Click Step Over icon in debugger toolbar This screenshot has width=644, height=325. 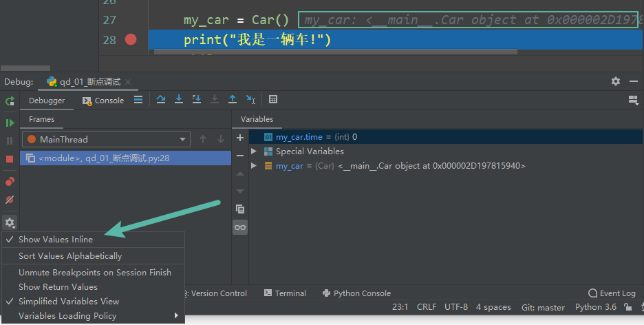(161, 100)
